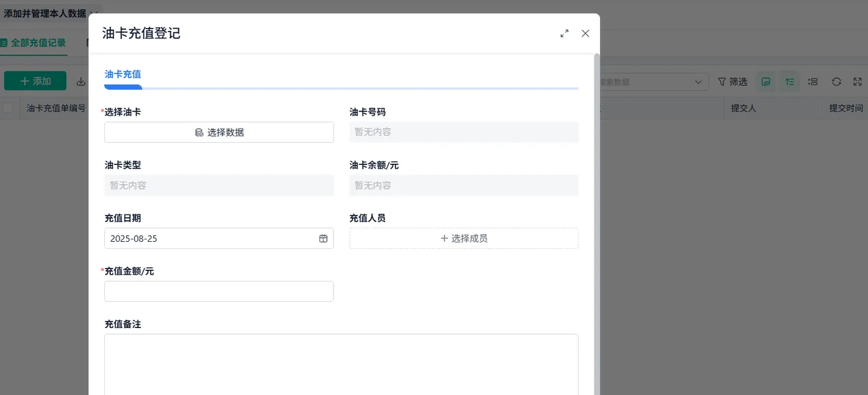The width and height of the screenshot is (868, 395).
Task: Click the 油卡充值单编号 column header
Action: coord(56,108)
